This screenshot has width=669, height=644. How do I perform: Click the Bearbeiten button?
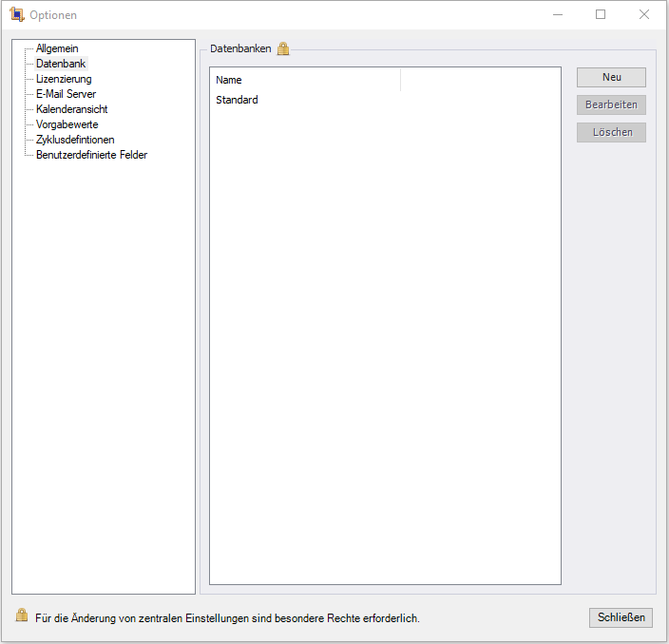[611, 104]
